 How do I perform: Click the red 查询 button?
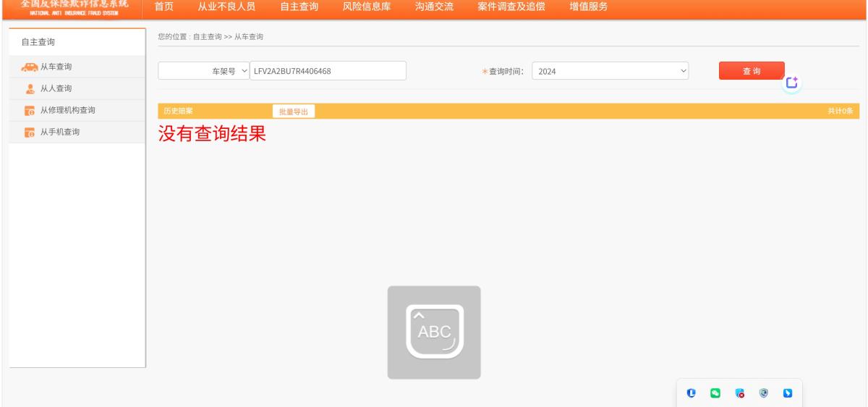tap(752, 71)
